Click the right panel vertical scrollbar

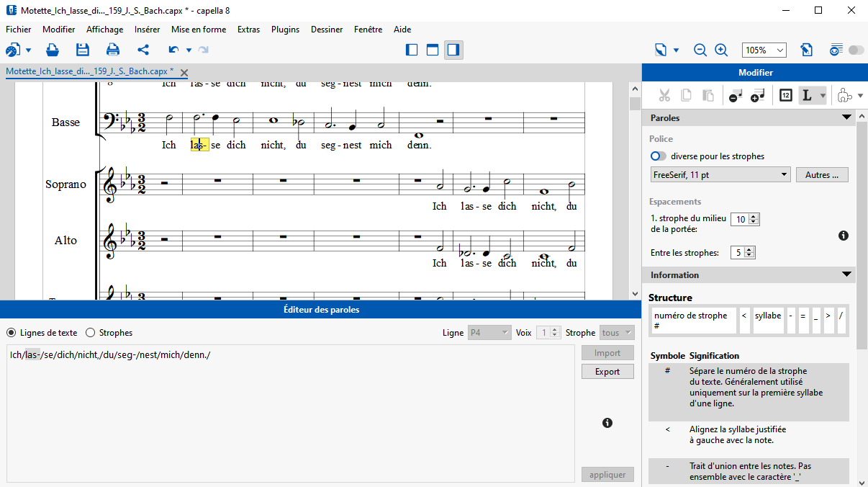click(862, 236)
